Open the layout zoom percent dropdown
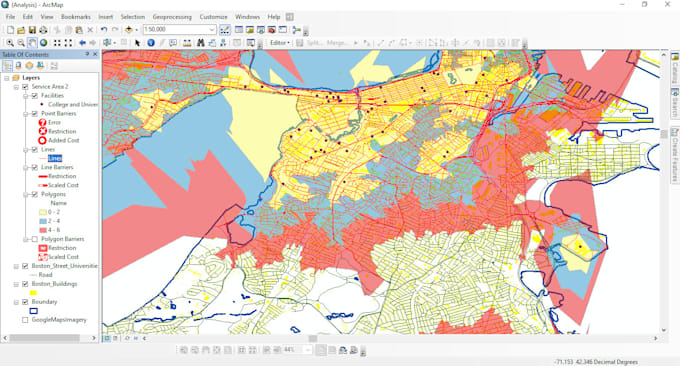The width and height of the screenshot is (680, 366). 308,350
